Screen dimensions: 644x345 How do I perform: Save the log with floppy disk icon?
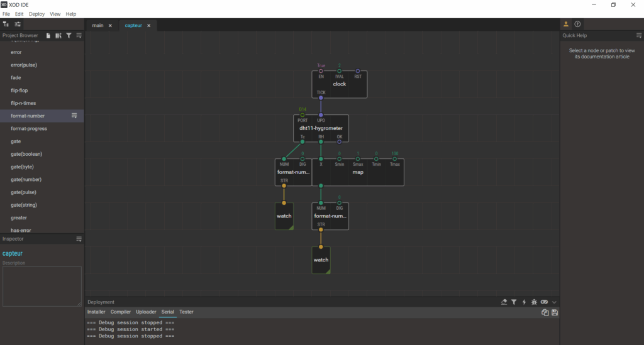[x=555, y=312]
